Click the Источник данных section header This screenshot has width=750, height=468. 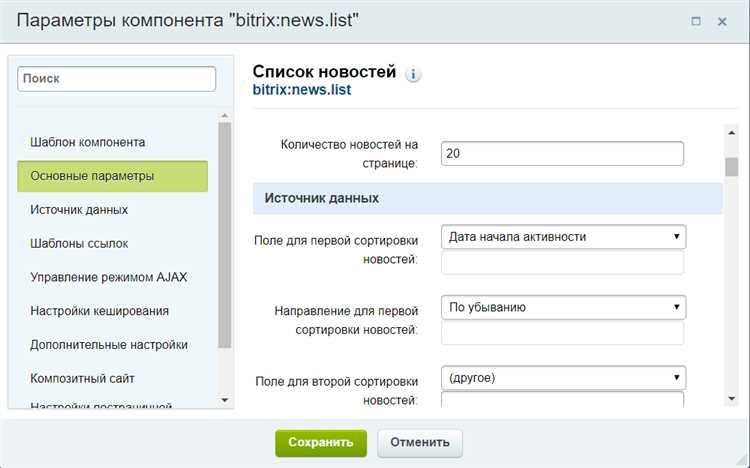(487, 198)
